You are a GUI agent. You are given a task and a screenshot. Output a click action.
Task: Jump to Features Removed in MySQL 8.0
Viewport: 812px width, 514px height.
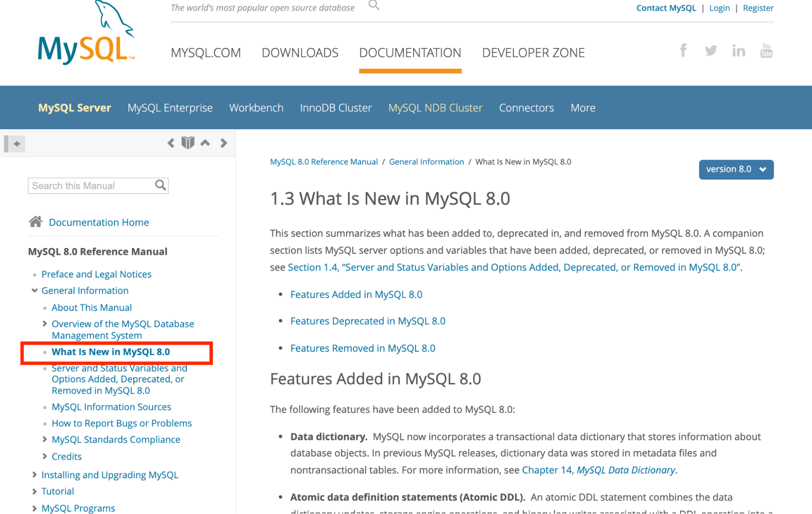click(x=362, y=348)
